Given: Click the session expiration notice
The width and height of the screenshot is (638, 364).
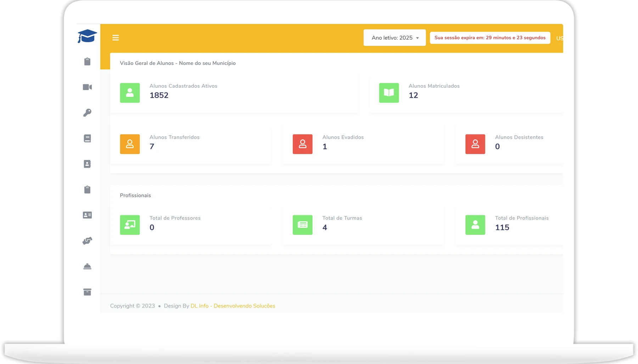Looking at the screenshot, I should coord(490,38).
